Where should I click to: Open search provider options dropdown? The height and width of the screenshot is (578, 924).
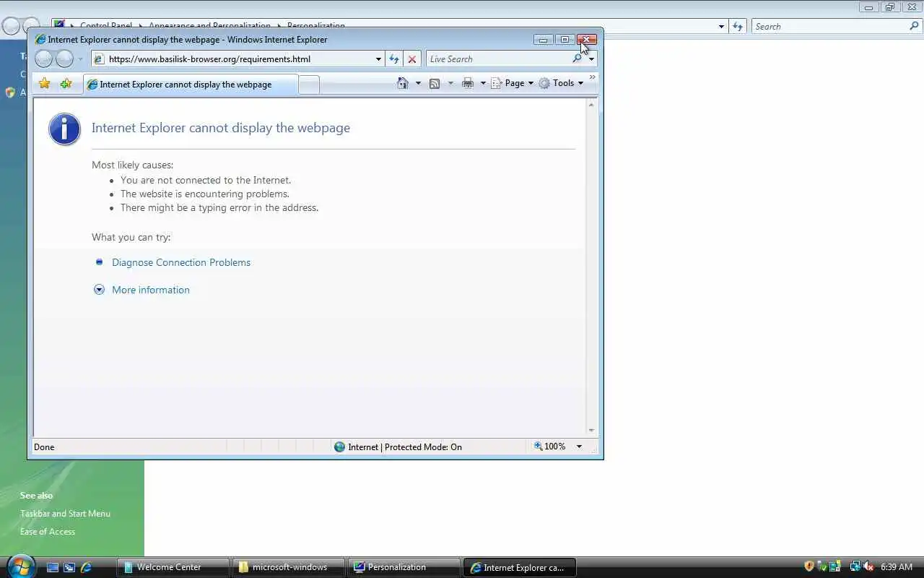[x=591, y=59]
